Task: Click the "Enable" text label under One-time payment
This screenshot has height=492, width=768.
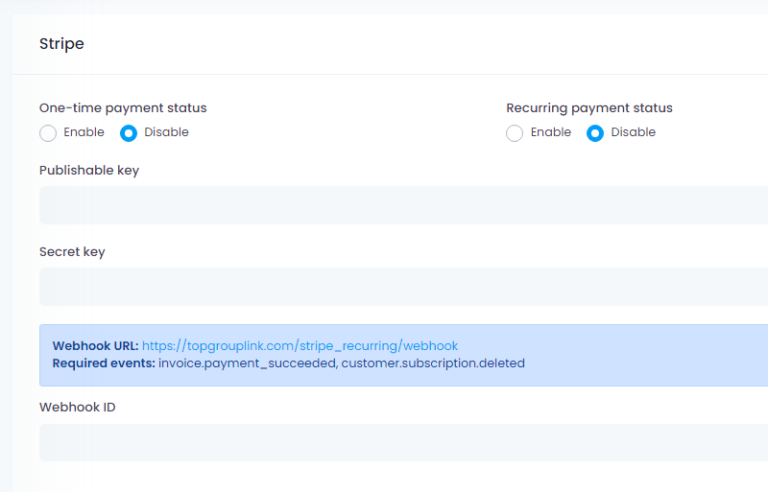Action: 84,132
